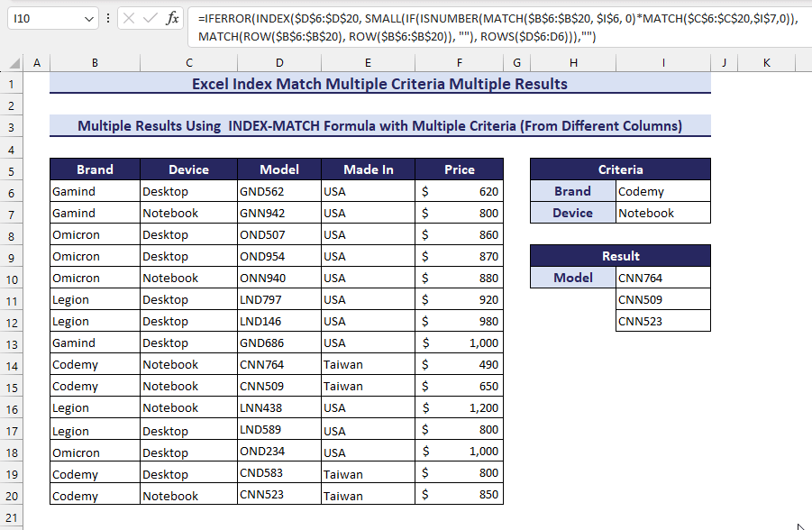The image size is (812, 530).
Task: Select the Brand header cell of the data table
Action: (95, 169)
